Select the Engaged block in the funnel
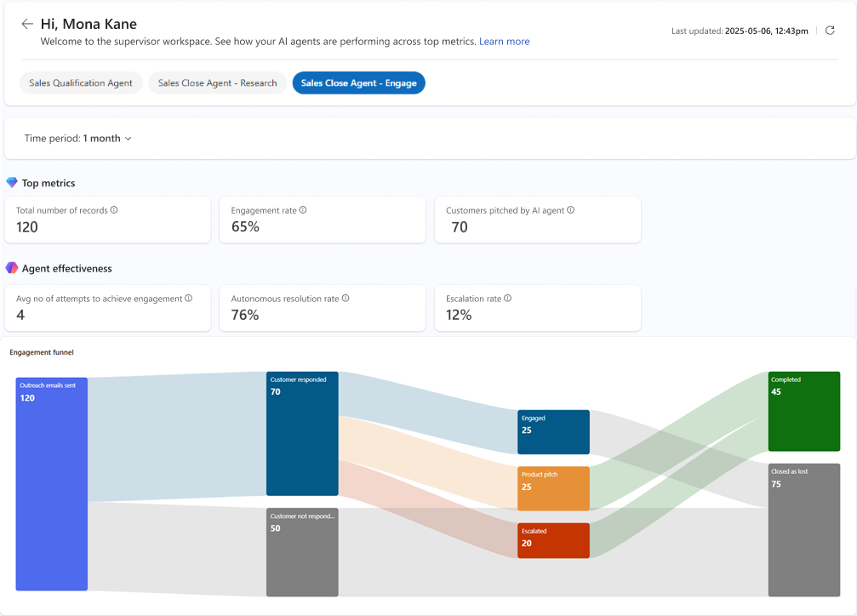 click(x=553, y=432)
